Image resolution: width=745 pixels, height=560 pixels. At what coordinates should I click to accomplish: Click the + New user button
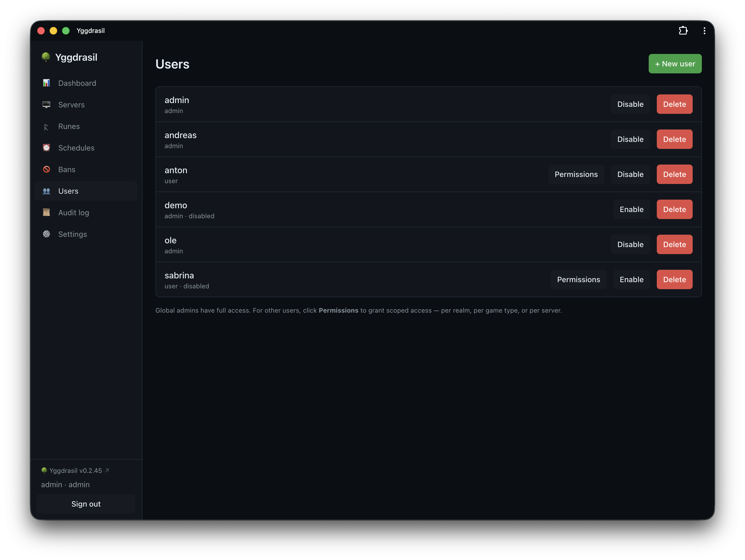[x=675, y=64]
